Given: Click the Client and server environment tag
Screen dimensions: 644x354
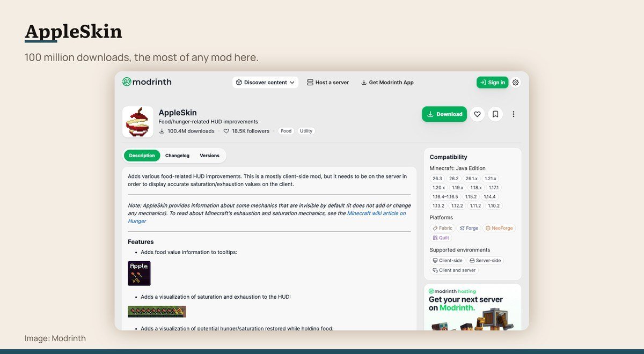Looking at the screenshot, I should (x=455, y=270).
